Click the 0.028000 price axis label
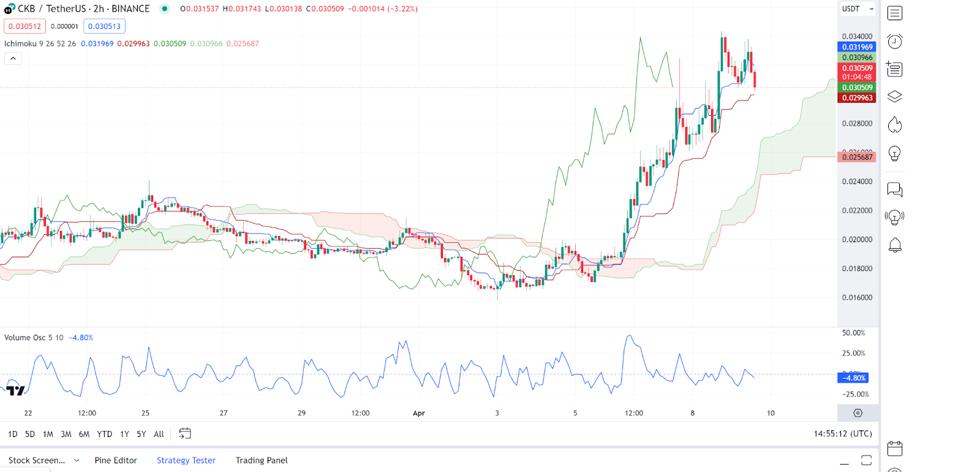The height and width of the screenshot is (472, 980). (857, 124)
